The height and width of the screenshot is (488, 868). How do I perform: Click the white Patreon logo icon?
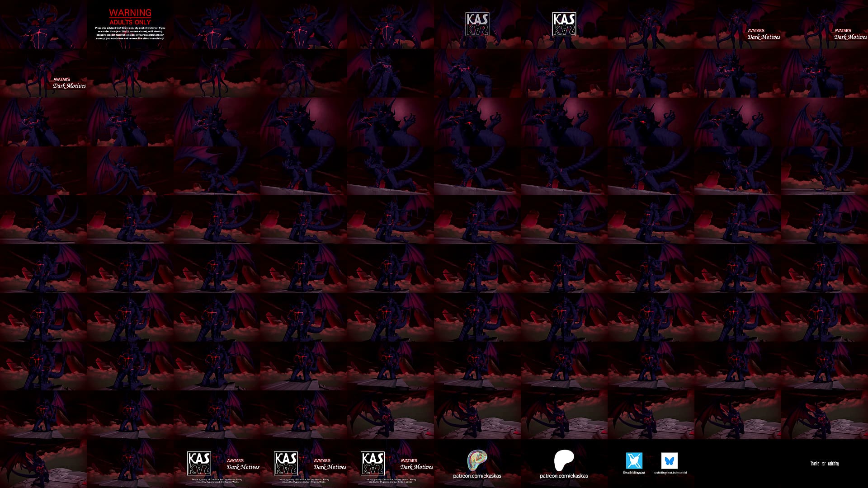coord(564,461)
